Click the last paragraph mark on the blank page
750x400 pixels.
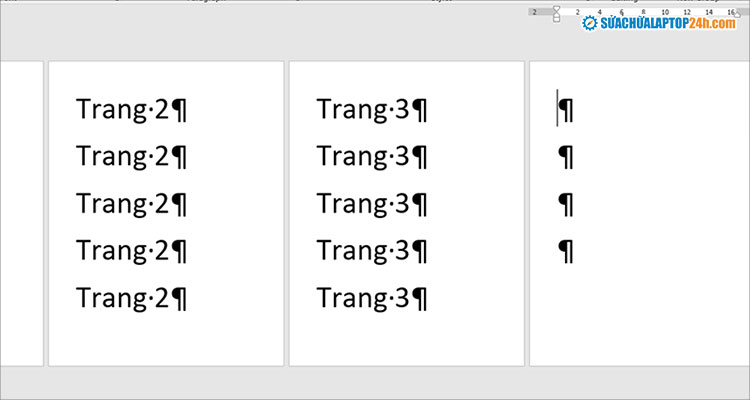(x=566, y=251)
